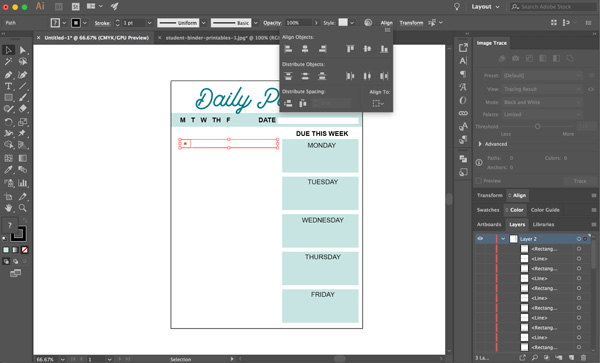Click Horizontal Distribute Right icon
This screenshot has width=600, height=363.
[x=384, y=76]
